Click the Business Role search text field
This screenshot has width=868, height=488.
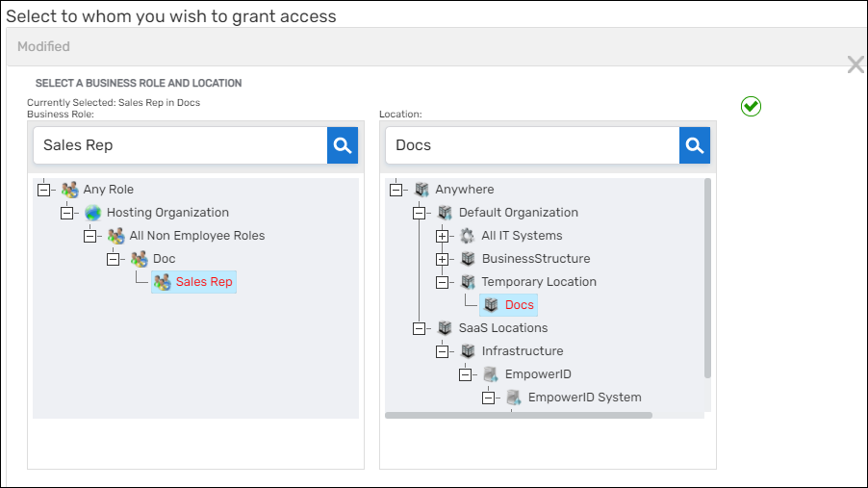(181, 145)
